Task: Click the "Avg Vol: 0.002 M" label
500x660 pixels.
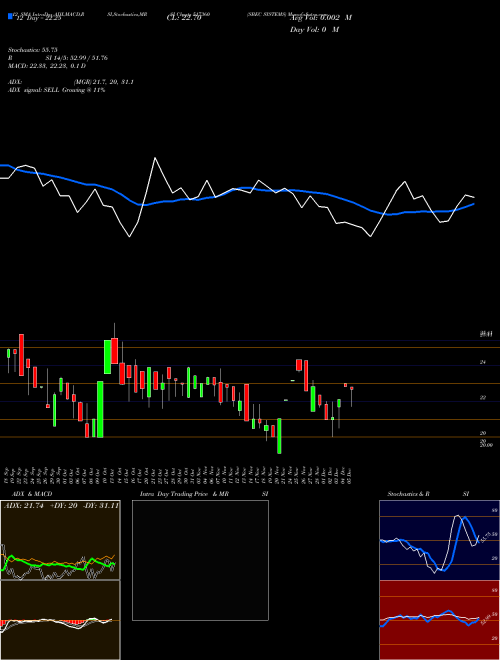Action: [321, 18]
